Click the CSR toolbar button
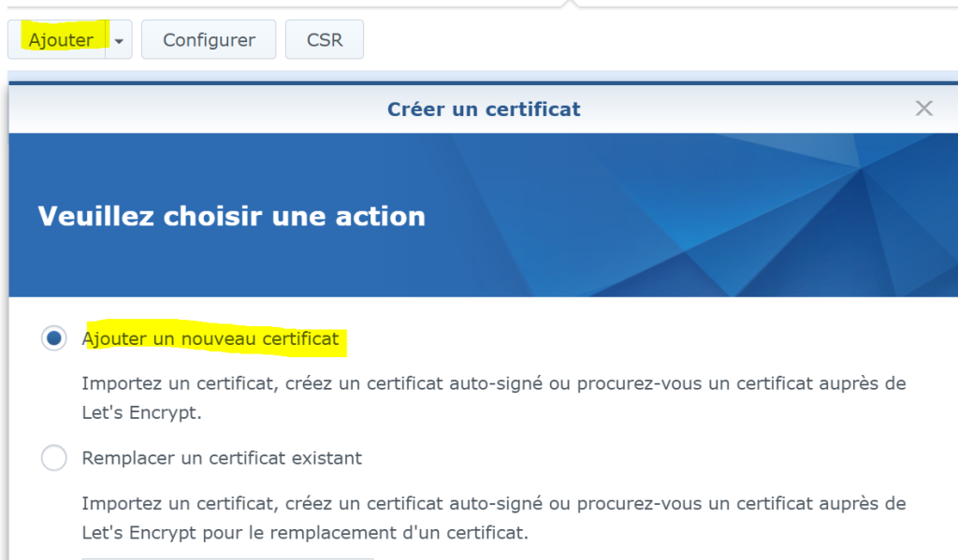This screenshot has width=958, height=560. pos(324,40)
